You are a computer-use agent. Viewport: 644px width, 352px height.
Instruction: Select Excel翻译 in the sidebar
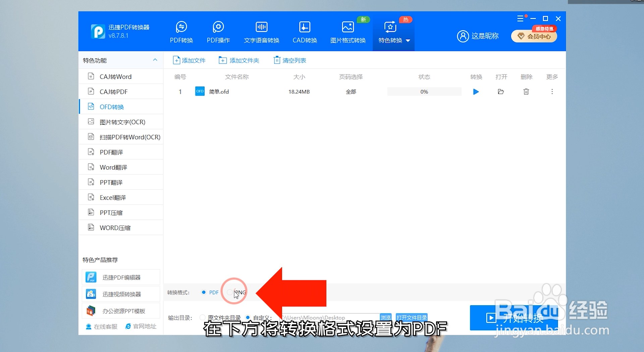coord(121,197)
